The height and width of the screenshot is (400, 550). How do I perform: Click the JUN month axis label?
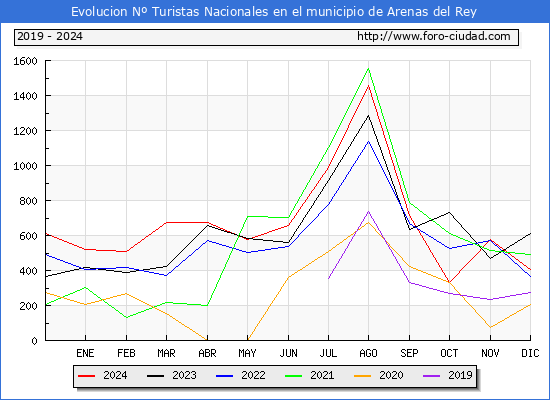[x=288, y=353]
